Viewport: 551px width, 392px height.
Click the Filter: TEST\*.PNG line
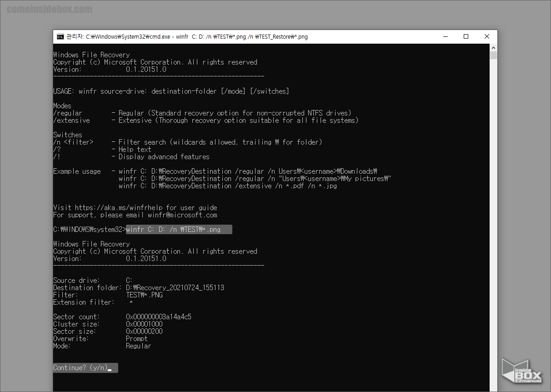[x=108, y=295]
